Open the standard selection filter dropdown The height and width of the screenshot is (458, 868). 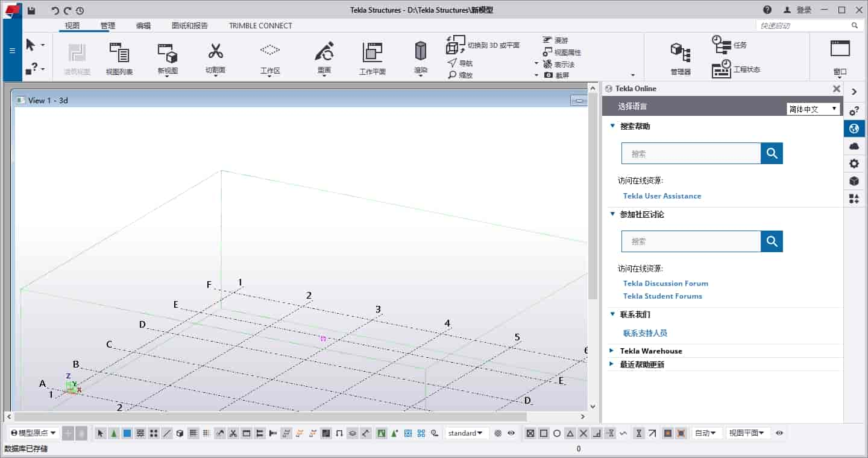pos(467,433)
